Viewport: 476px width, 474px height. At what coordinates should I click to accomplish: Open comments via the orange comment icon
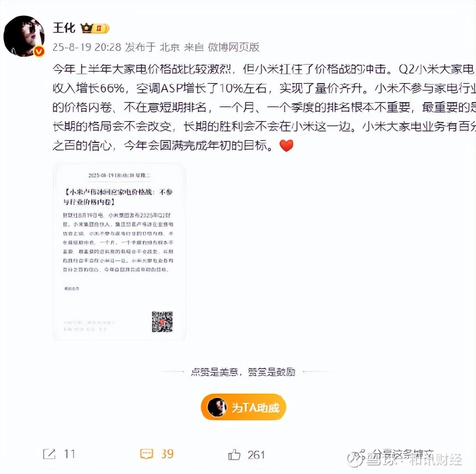pyautogui.click(x=146, y=454)
